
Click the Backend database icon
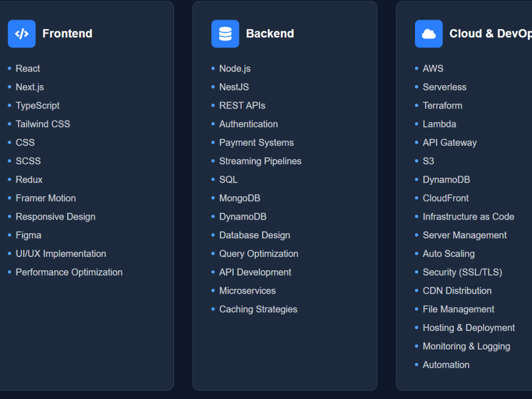225,34
